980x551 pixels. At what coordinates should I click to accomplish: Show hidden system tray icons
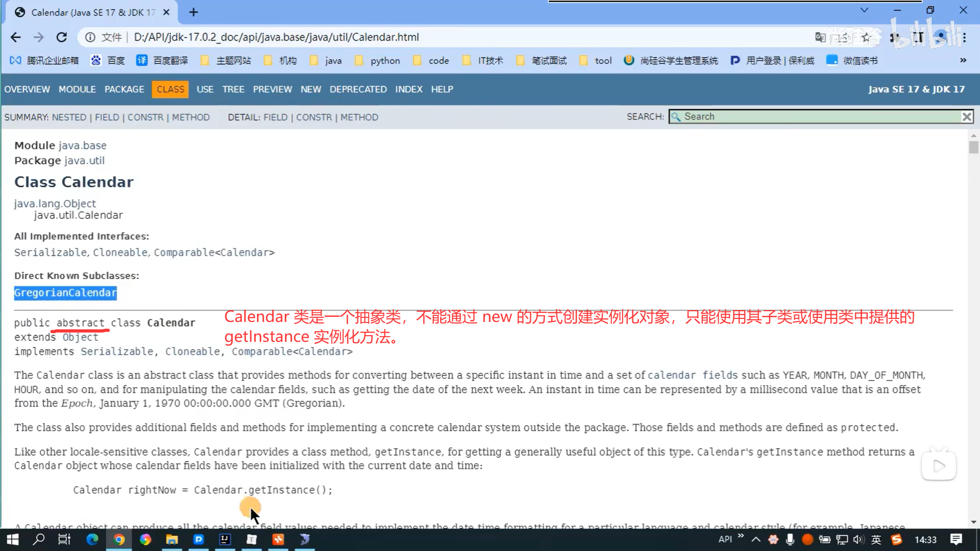tap(756, 539)
